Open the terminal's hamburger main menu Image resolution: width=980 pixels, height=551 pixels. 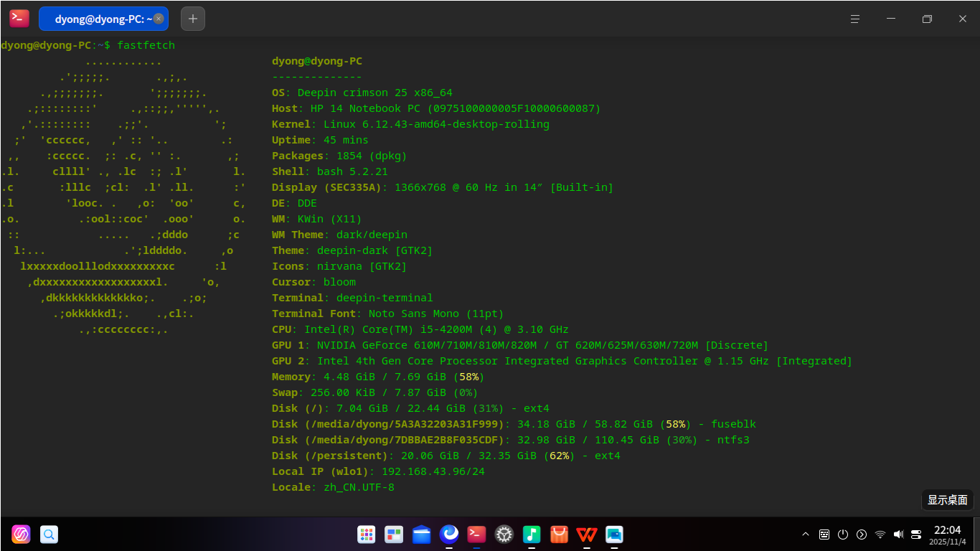(855, 19)
